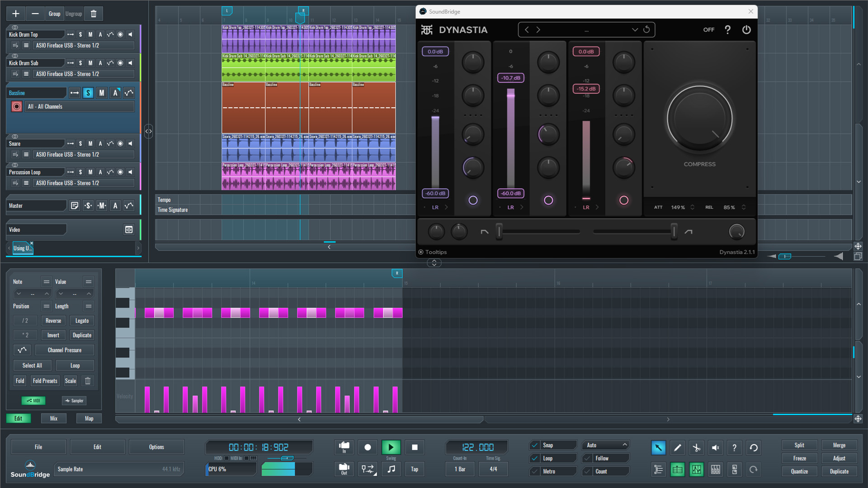The height and width of the screenshot is (488, 868).
Task: Click the Merge button
Action: click(x=839, y=445)
